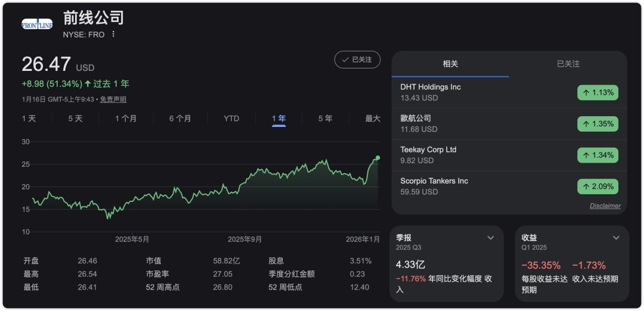Image resolution: width=644 pixels, height=311 pixels.
Task: Switch to the 相关 tab
Action: coord(450,64)
